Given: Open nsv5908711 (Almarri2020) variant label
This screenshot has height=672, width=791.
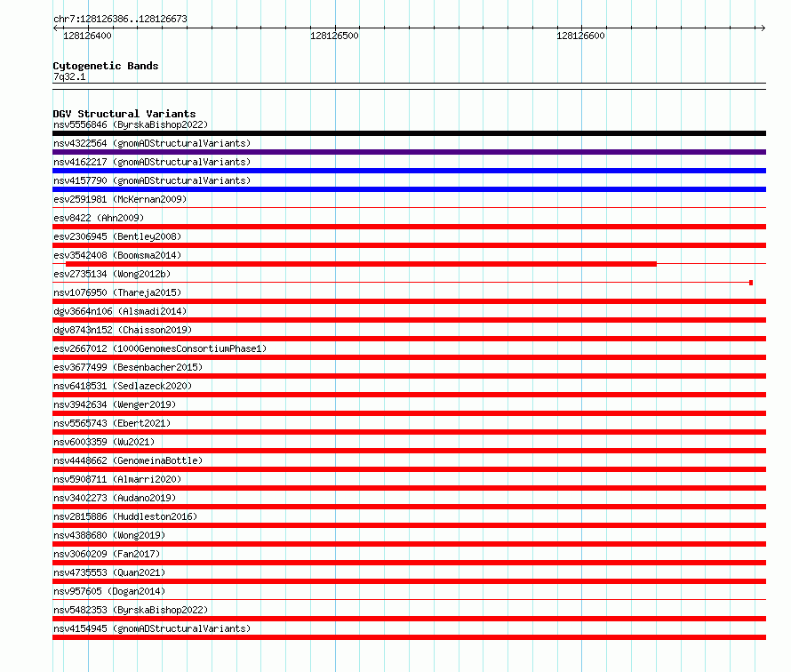Looking at the screenshot, I should point(117,479).
